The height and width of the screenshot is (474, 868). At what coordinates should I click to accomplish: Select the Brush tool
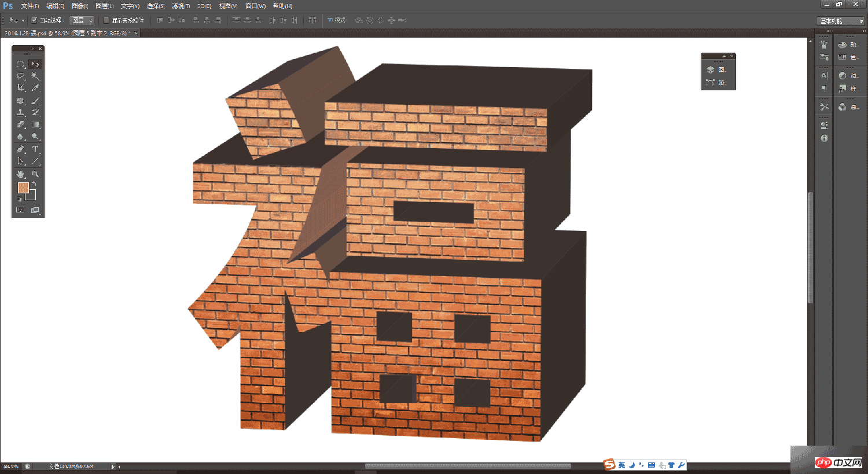click(35, 101)
